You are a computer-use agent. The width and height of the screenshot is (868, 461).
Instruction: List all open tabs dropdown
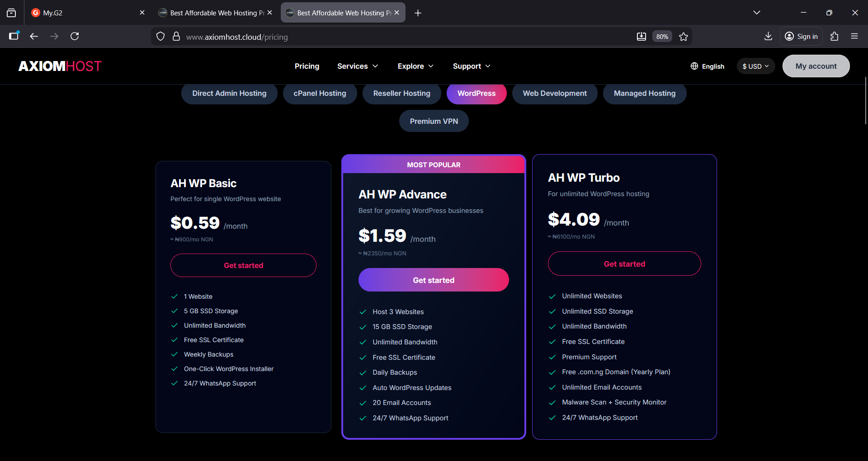coord(757,13)
